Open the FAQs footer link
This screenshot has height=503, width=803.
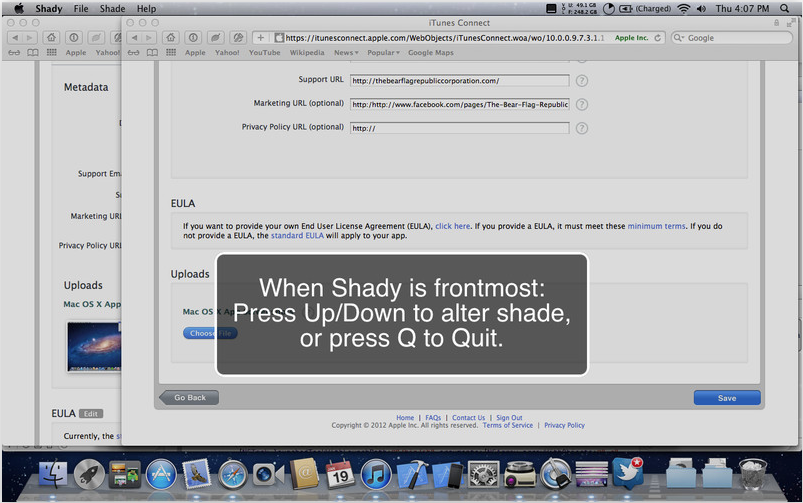pyautogui.click(x=433, y=417)
